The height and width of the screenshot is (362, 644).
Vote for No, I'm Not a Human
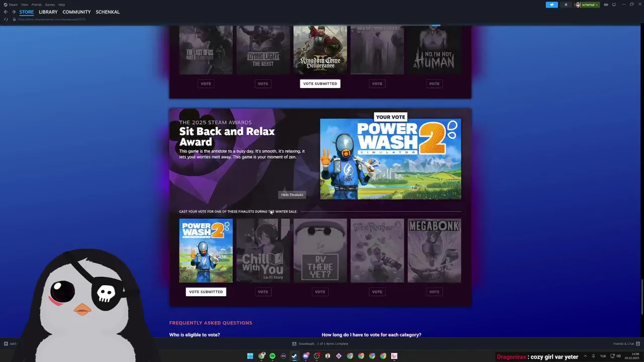(x=434, y=83)
